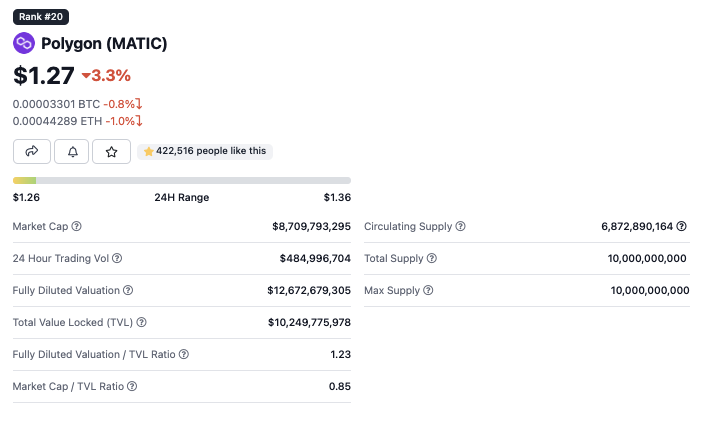Click the Rank #20 badge
The height and width of the screenshot is (423, 707).
click(41, 17)
